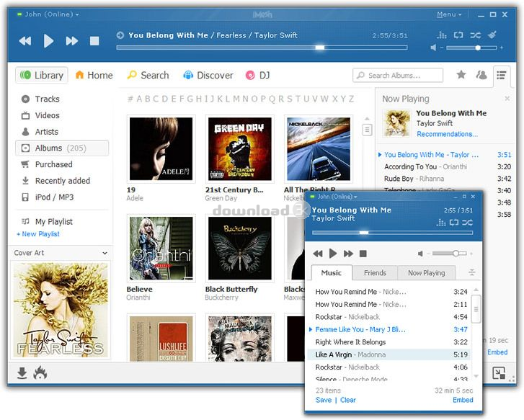Select Like A Virgin - Madonna track
524x420 pixels.
pos(389,354)
